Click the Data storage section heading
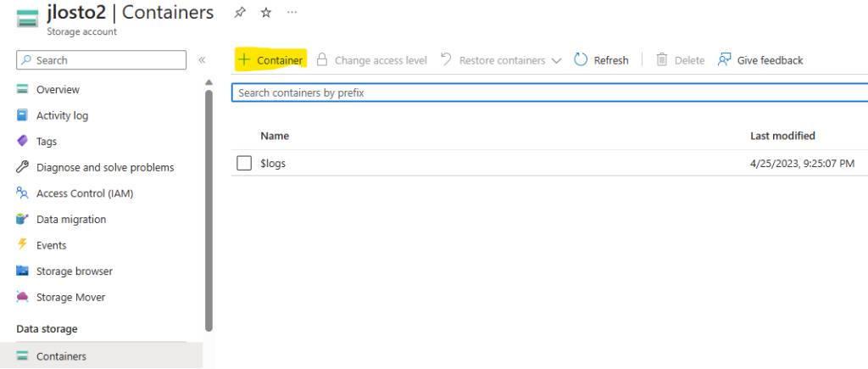Image resolution: width=868 pixels, height=369 pixels. (47, 328)
